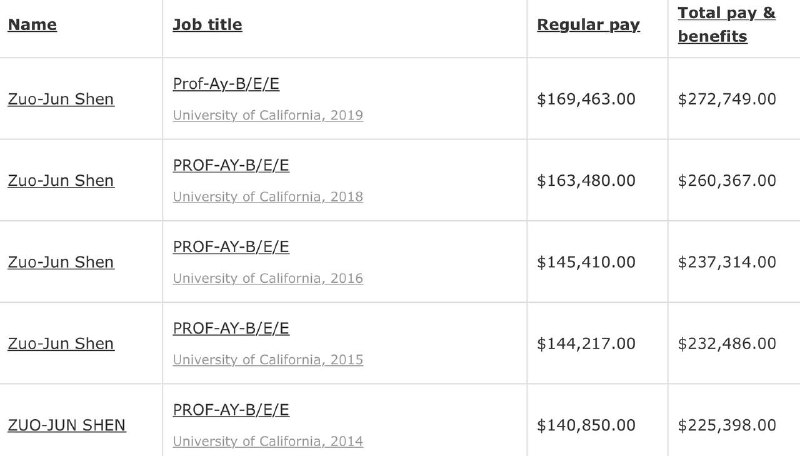Click the PROF-AY-B/E/E job title for 2018
Image resolution: width=800 pixels, height=456 pixels.
pos(231,165)
